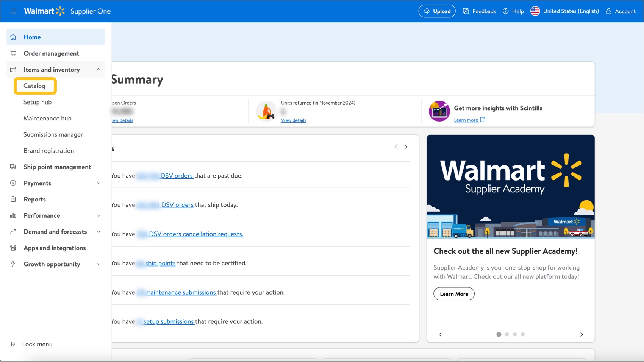Open Maintenance hub

pyautogui.click(x=47, y=119)
